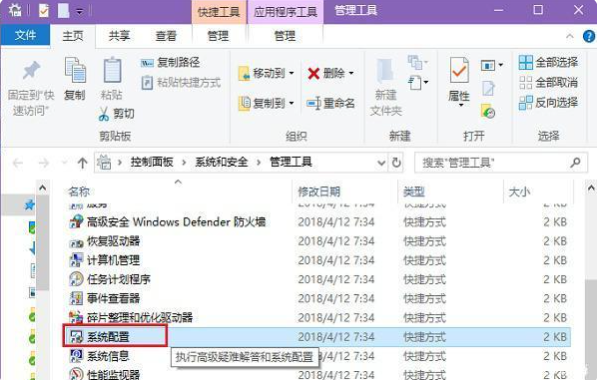The image size is (597, 380).
Task: Expand the Copy to (复制到) dropdown
Action: [292, 103]
